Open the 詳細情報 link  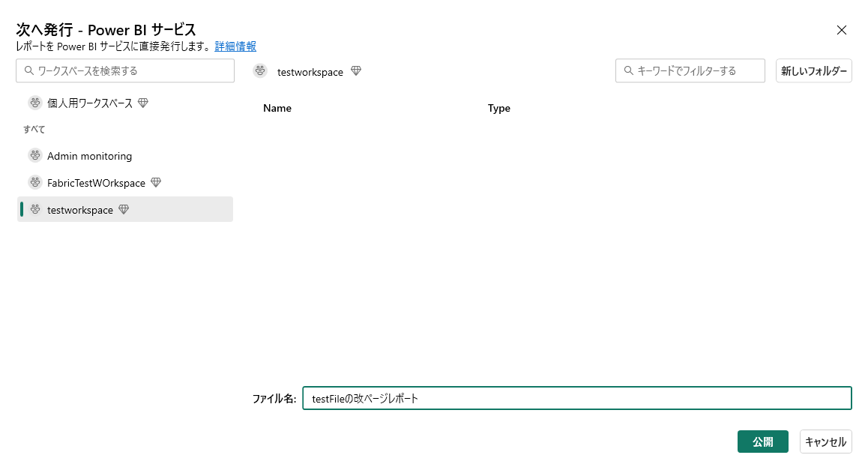click(235, 46)
